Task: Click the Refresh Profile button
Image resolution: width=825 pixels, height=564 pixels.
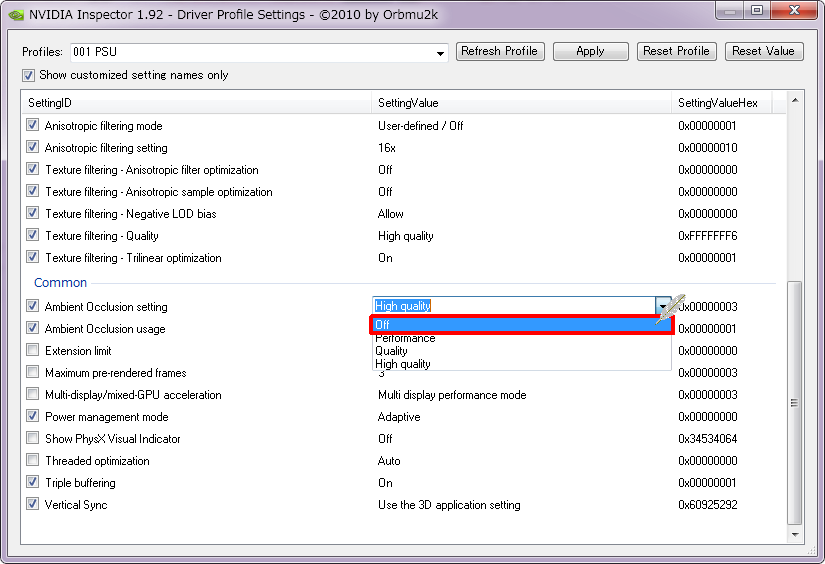Action: [x=500, y=52]
